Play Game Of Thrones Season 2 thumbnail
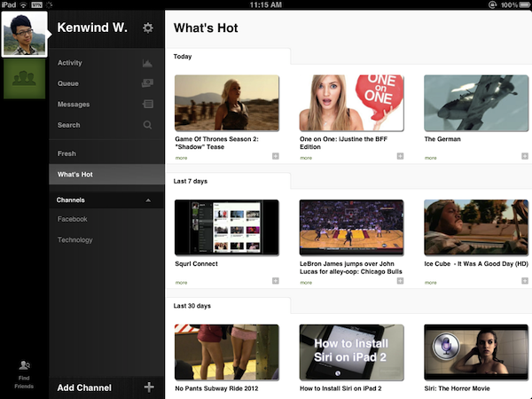This screenshot has height=399, width=532. tap(227, 103)
